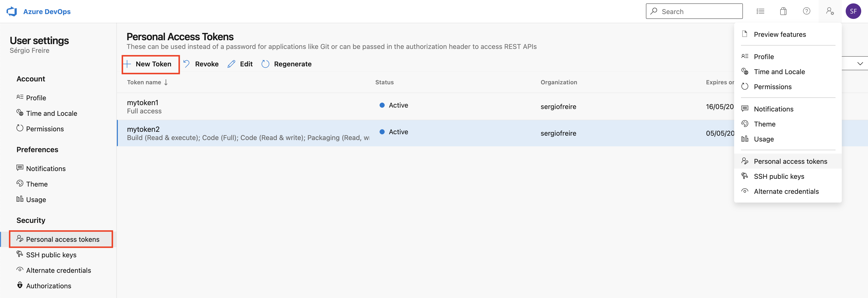868x298 pixels.
Task: Choose Personal access tokens in dropdown menu
Action: [x=788, y=161]
